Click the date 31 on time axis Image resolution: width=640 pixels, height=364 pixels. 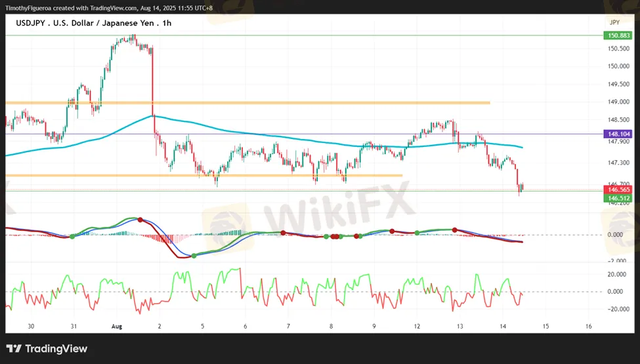point(74,326)
